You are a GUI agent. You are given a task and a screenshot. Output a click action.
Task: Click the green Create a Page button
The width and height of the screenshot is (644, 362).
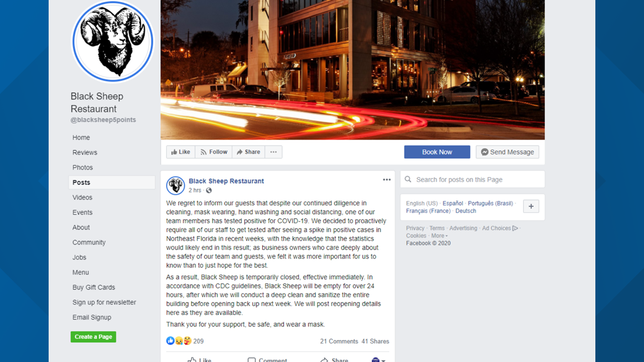point(93,337)
